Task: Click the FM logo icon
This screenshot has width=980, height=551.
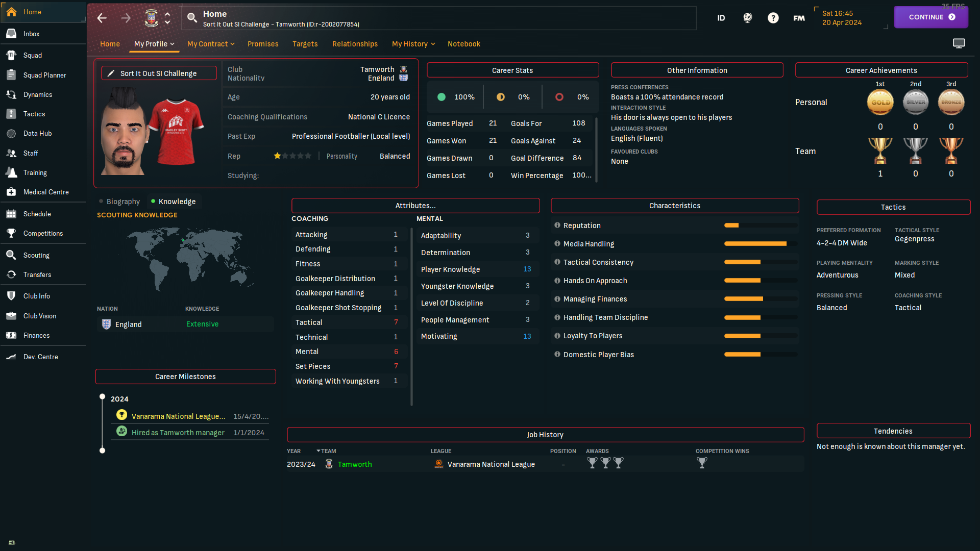Action: click(799, 18)
